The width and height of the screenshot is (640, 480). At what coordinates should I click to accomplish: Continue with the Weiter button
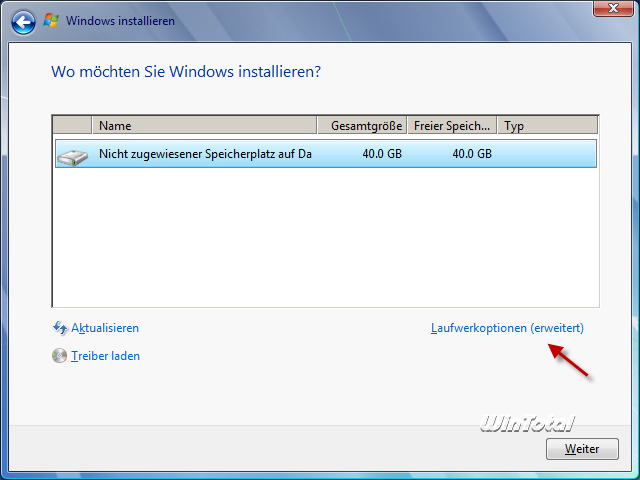[x=582, y=449]
